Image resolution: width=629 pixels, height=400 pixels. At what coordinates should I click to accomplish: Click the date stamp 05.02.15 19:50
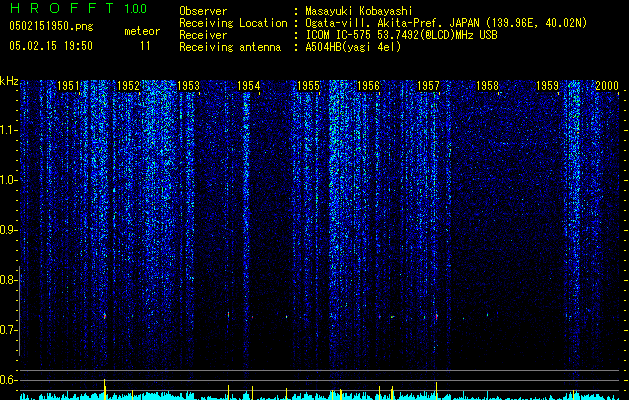pos(51,46)
